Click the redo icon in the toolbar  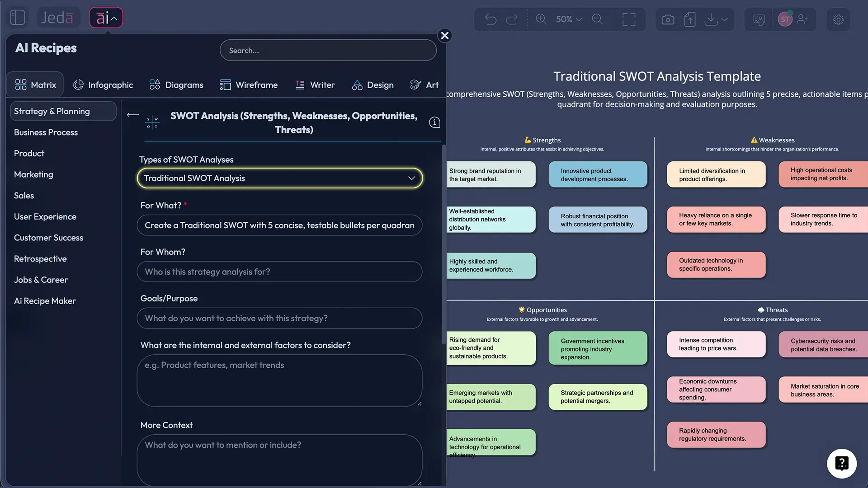click(512, 19)
